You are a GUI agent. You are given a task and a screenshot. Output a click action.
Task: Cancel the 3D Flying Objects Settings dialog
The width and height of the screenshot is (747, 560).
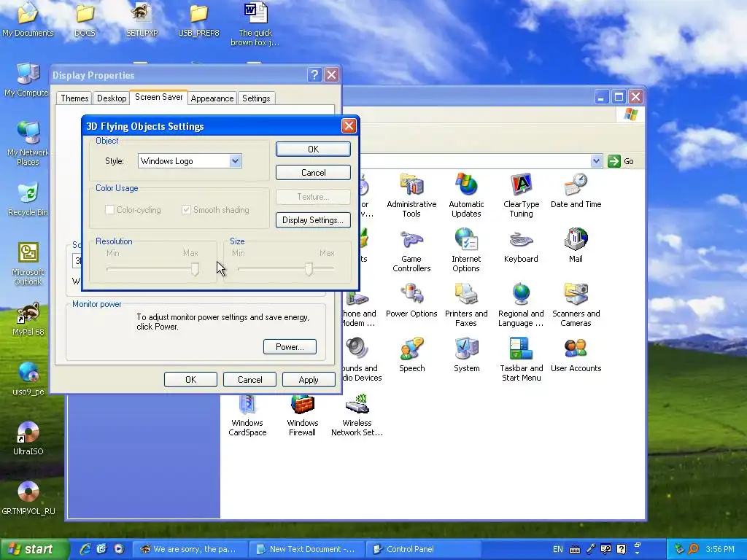point(313,172)
